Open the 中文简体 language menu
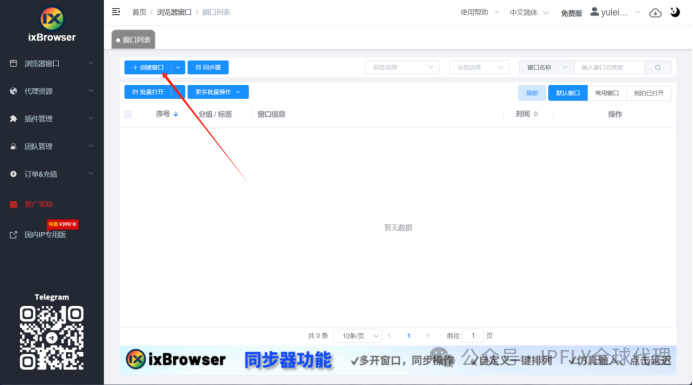 pyautogui.click(x=529, y=12)
